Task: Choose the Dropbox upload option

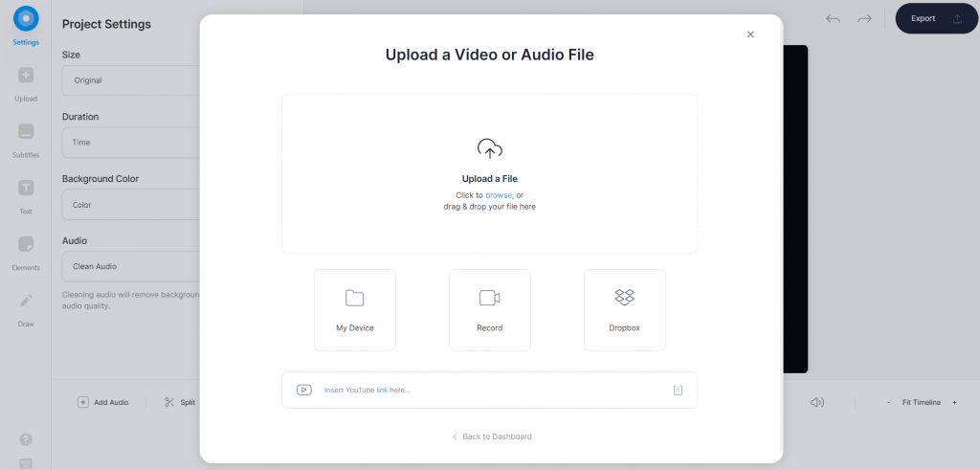Action: click(624, 310)
